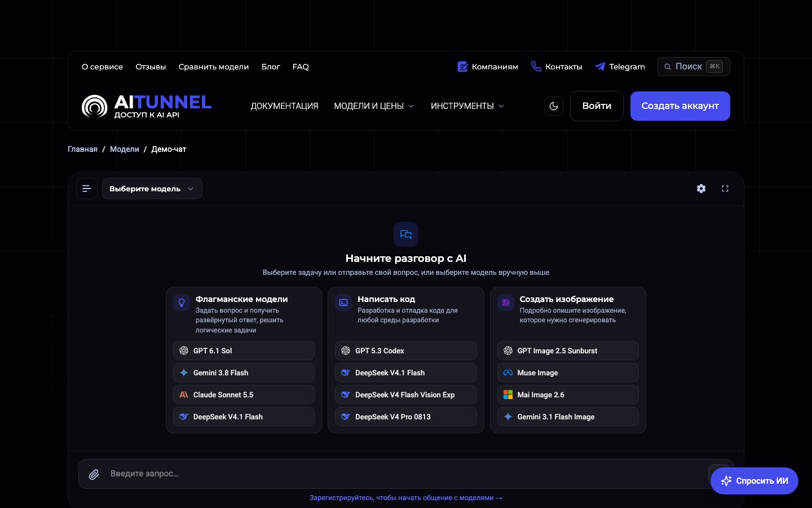Viewport: 812px width, 508px height.
Task: Expand the ИНСТРУМЕНТЫ menu
Action: (x=467, y=106)
